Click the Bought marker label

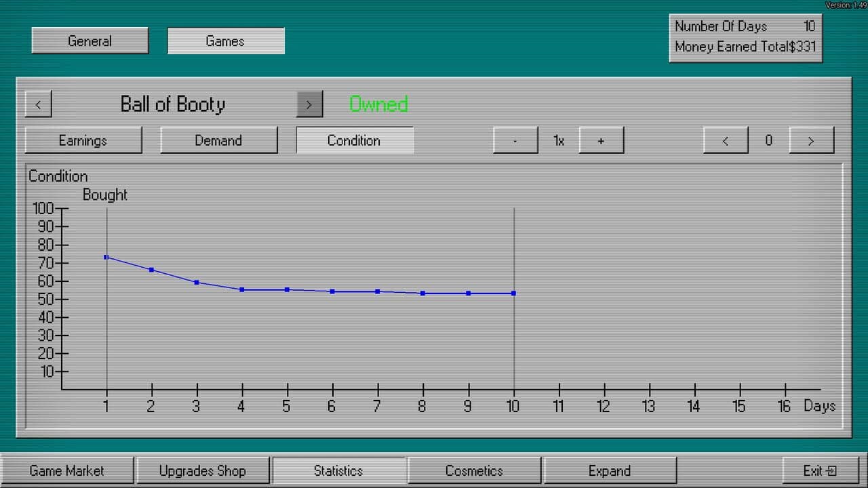tap(105, 195)
